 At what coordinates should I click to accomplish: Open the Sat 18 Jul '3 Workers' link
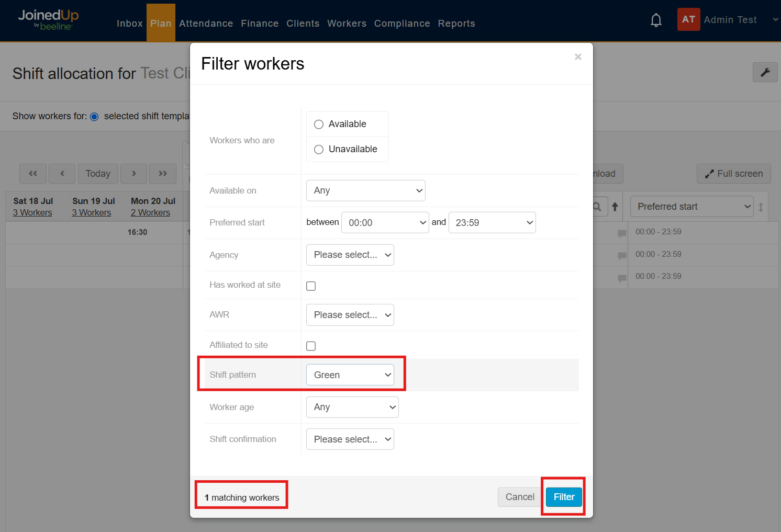32,213
